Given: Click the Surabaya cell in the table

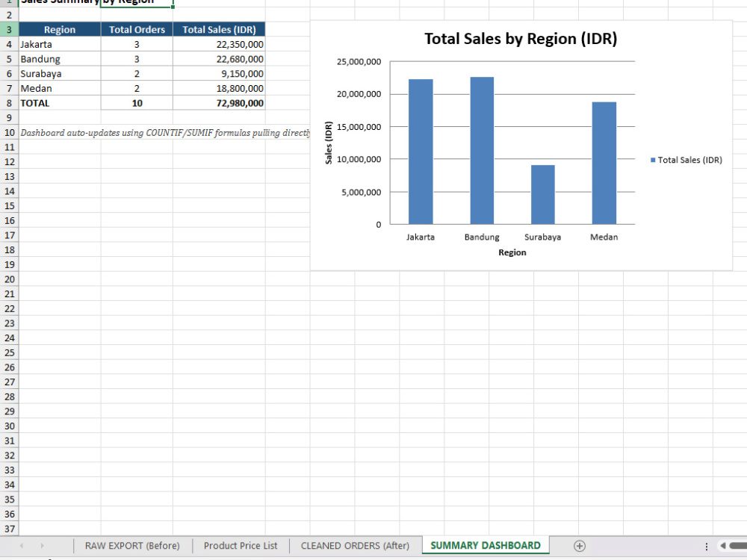Looking at the screenshot, I should [60, 74].
